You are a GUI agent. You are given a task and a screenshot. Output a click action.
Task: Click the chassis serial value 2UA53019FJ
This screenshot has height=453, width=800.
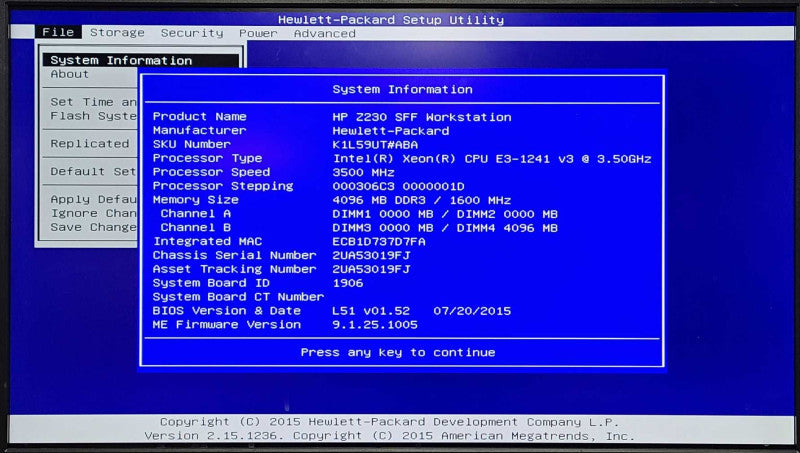[x=371, y=255]
